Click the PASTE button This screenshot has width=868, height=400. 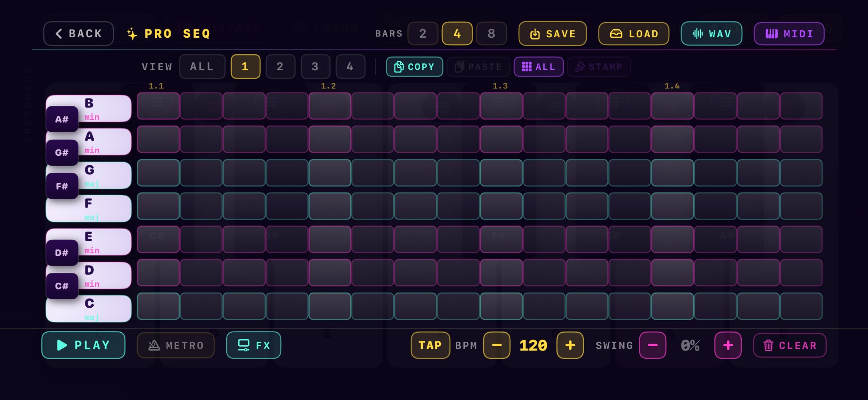pyautogui.click(x=478, y=67)
